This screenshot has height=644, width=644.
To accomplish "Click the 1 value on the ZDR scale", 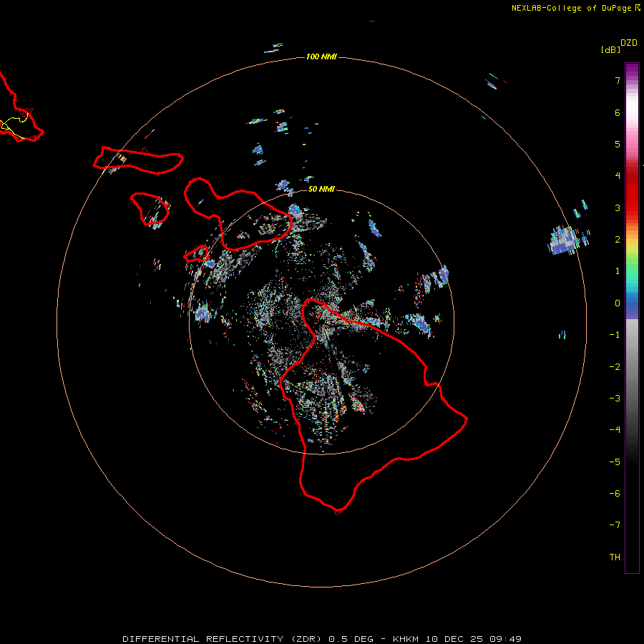I will pyautogui.click(x=618, y=271).
